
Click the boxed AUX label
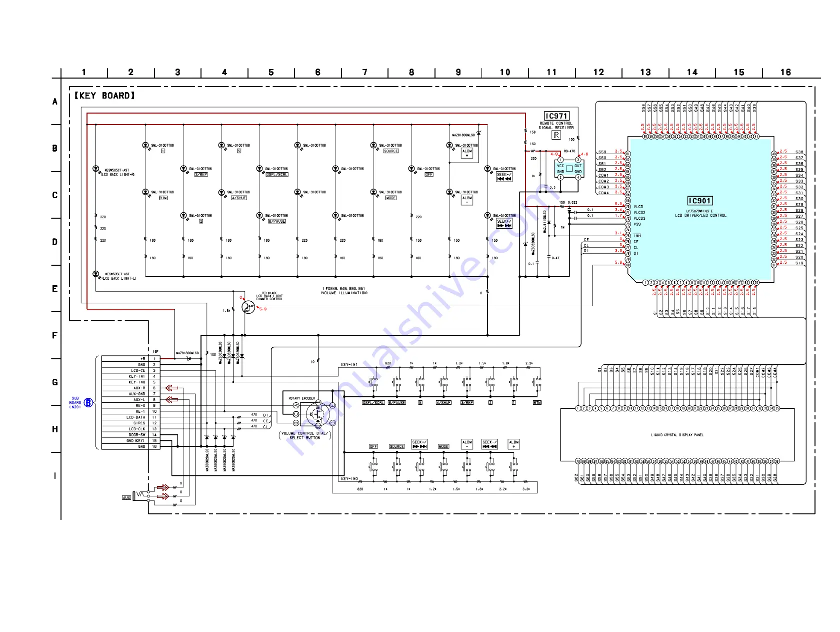[x=126, y=497]
